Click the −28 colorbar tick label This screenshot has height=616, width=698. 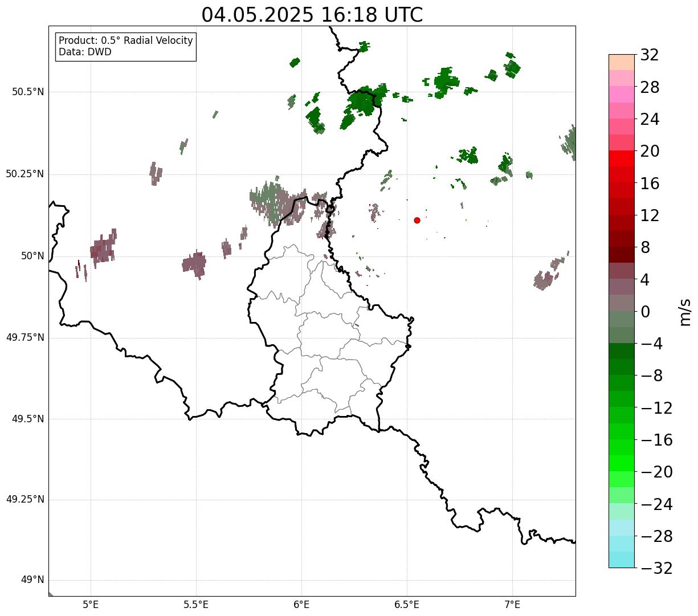pos(656,536)
